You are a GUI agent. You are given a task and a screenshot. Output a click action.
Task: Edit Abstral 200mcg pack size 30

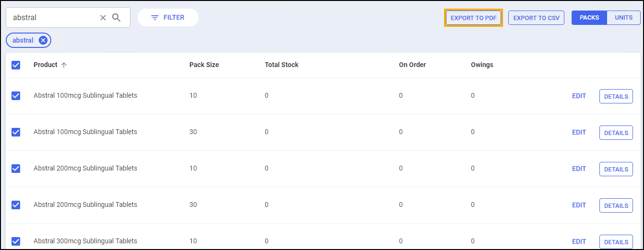[x=579, y=205]
